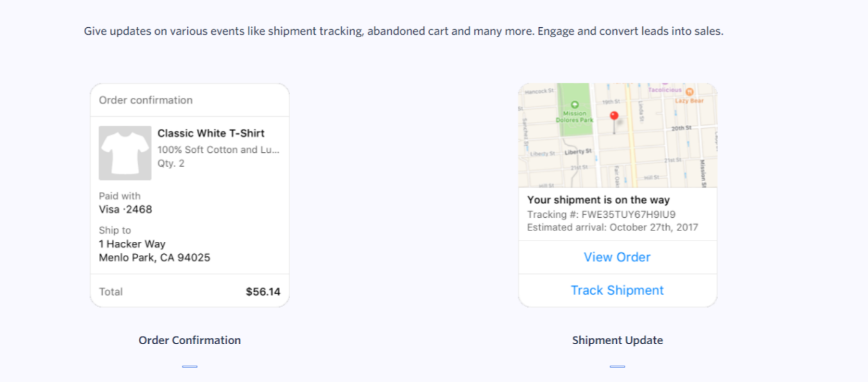The width and height of the screenshot is (868, 382).
Task: Click the Mission Dolores Park marker
Action: (574, 105)
